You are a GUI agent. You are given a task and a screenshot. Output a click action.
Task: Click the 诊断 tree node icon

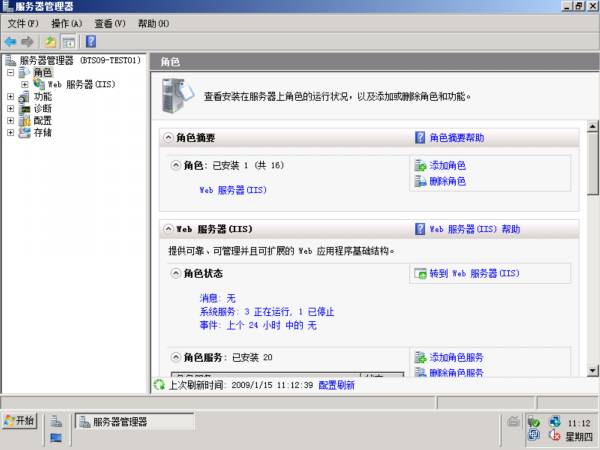coord(25,109)
